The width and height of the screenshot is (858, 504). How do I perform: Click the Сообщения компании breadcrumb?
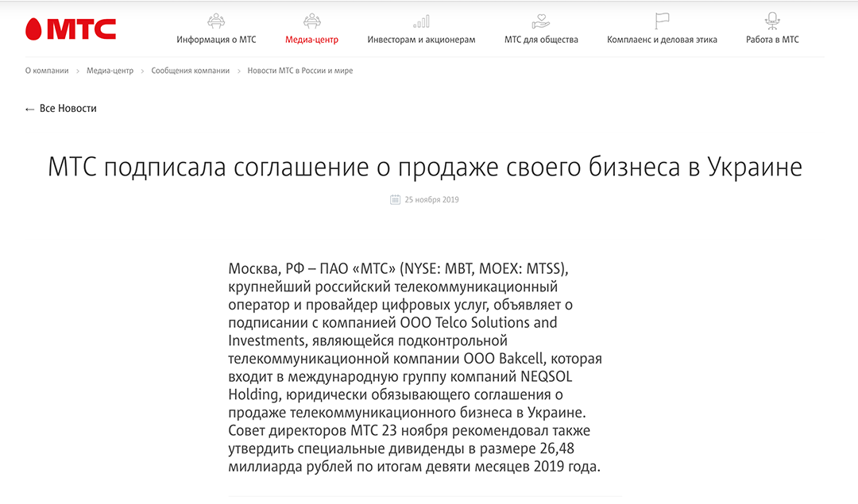191,71
